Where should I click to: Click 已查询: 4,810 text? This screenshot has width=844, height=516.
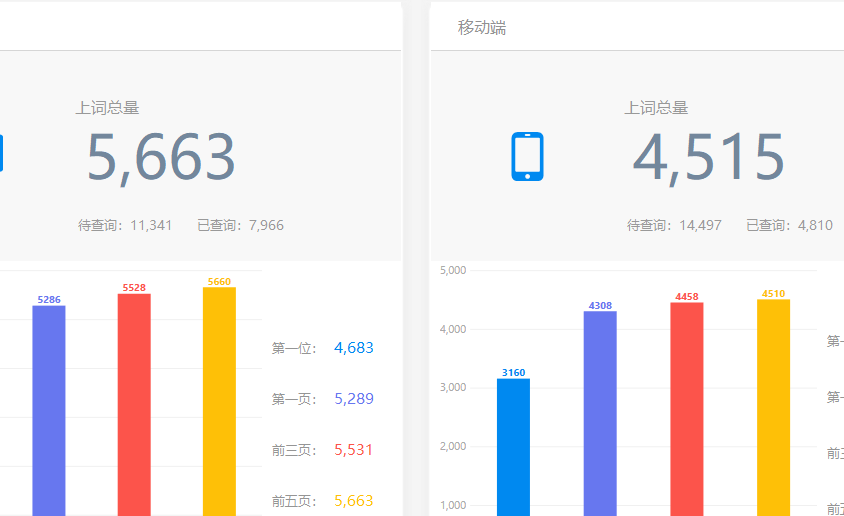point(790,225)
